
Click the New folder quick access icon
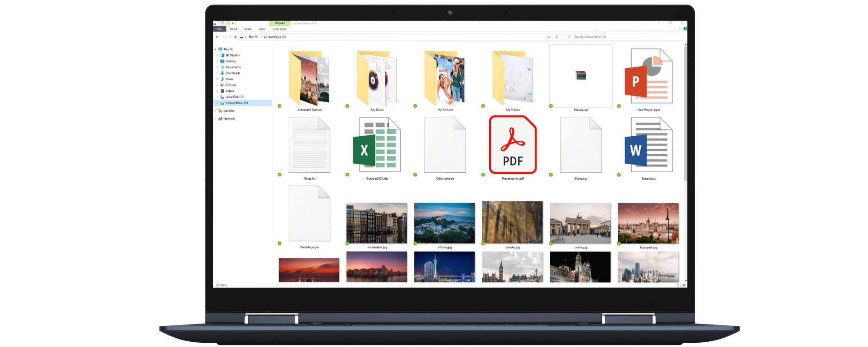228,23
